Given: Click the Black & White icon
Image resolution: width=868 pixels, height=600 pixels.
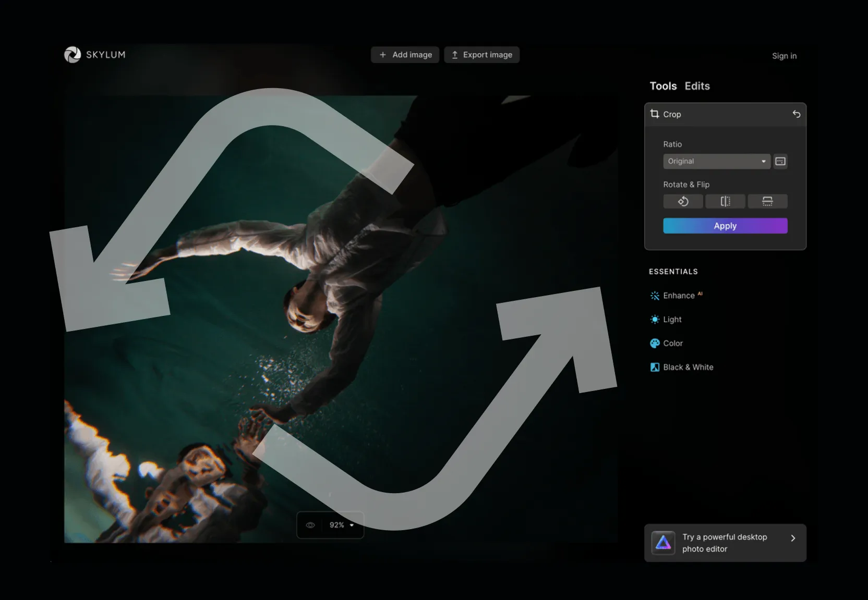Looking at the screenshot, I should click(655, 367).
